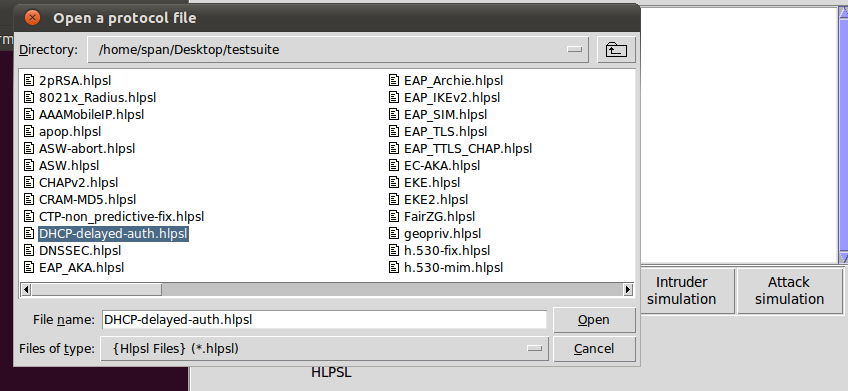Select the EKE2.hlpsl file name
Viewport: 848px width, 391px height.
tap(436, 200)
